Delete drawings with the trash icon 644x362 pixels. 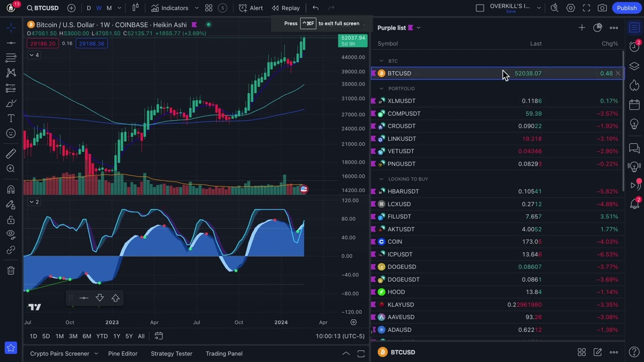[11, 270]
